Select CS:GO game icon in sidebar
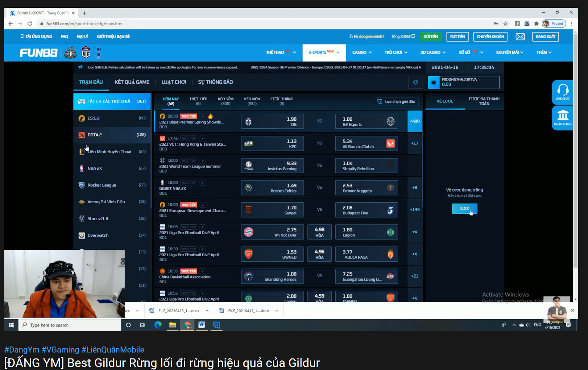The image size is (588, 370). point(82,118)
